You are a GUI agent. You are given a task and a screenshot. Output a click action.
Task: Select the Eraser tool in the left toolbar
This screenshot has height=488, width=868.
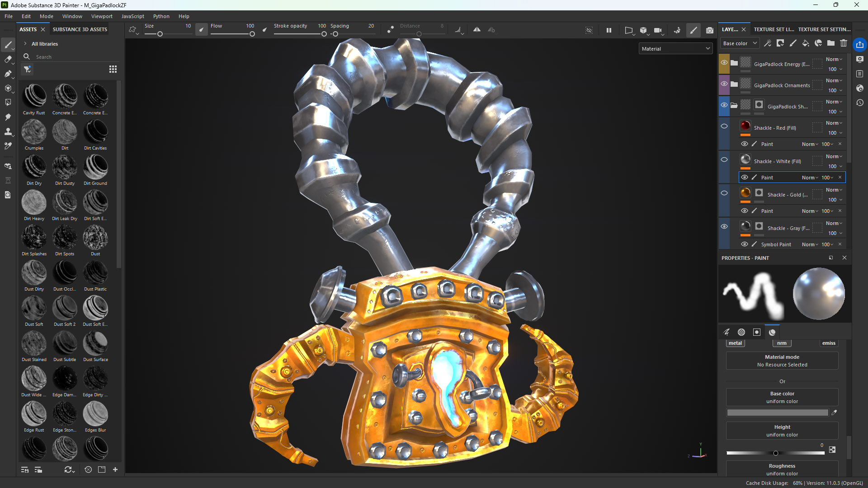[8, 59]
